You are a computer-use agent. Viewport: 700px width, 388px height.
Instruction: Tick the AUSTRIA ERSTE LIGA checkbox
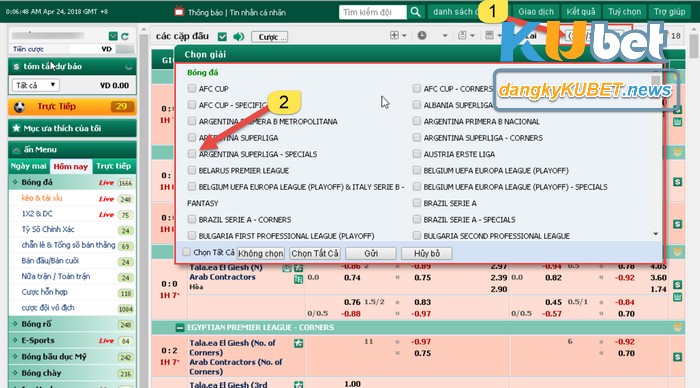pyautogui.click(x=417, y=154)
